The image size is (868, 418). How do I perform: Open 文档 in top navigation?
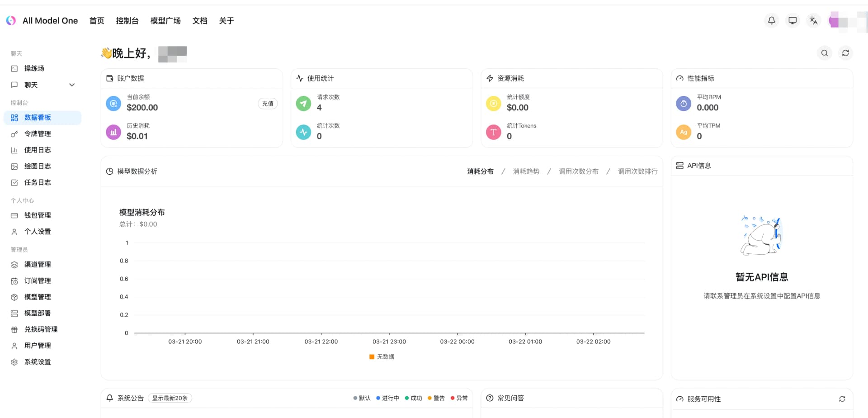pos(200,21)
